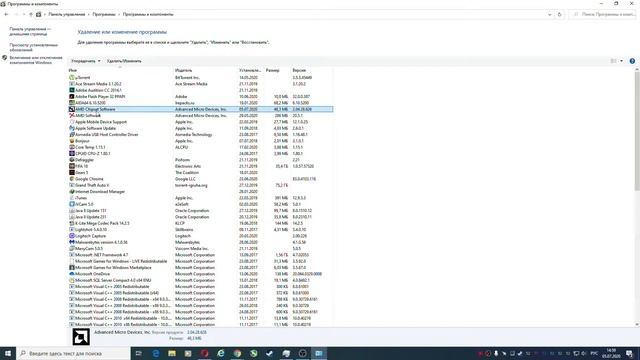
Task: Open Google Chrome from taskbar
Action: tap(237, 353)
